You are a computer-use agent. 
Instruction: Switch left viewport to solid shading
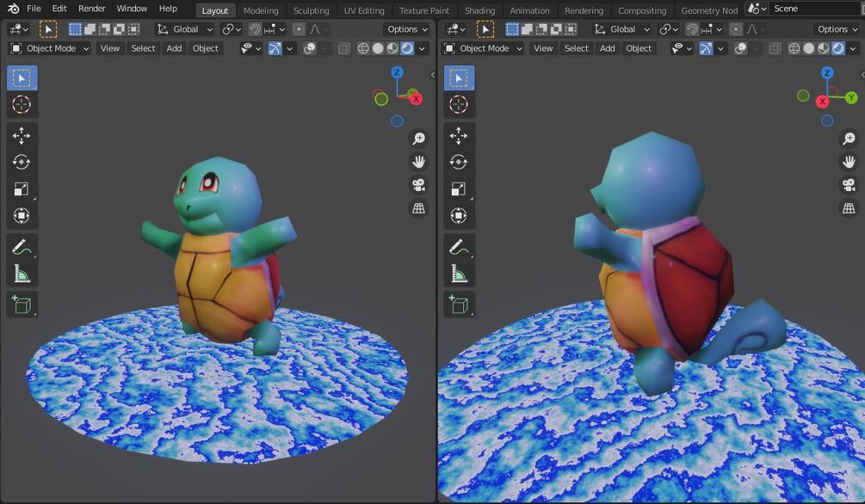(x=378, y=48)
